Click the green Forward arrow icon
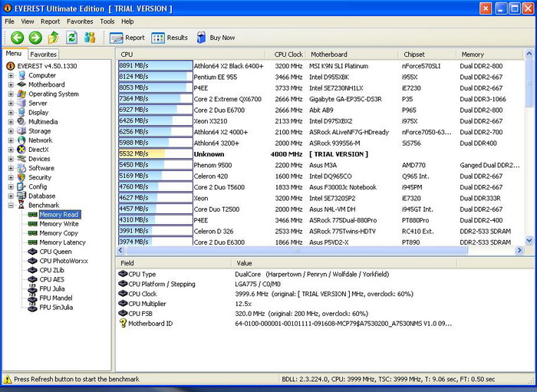 pyautogui.click(x=35, y=38)
